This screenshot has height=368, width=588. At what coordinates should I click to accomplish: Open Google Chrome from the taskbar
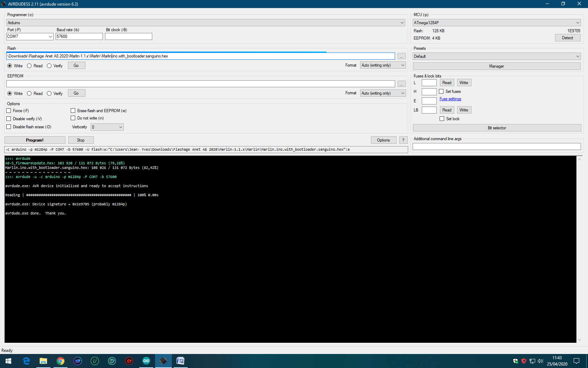61,361
